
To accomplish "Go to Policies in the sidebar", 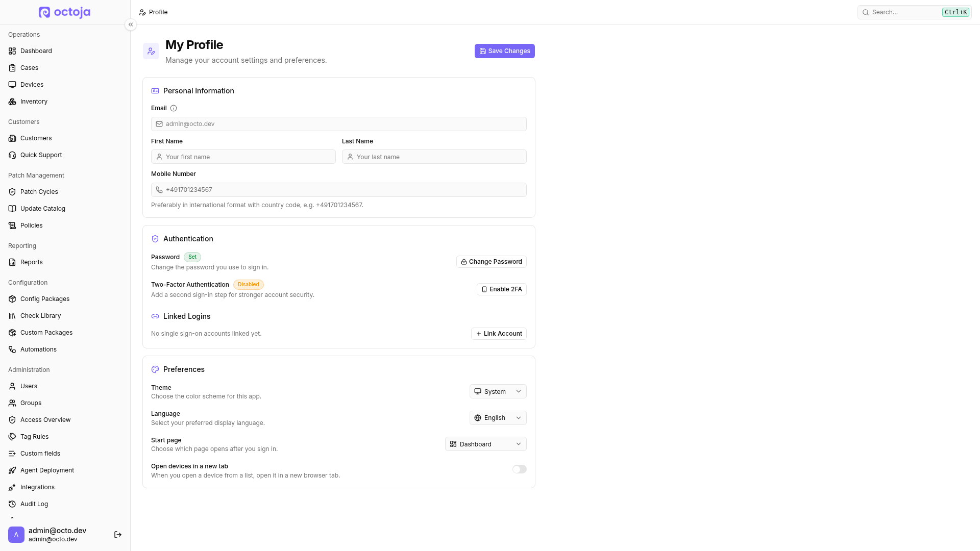I will (x=65, y=226).
